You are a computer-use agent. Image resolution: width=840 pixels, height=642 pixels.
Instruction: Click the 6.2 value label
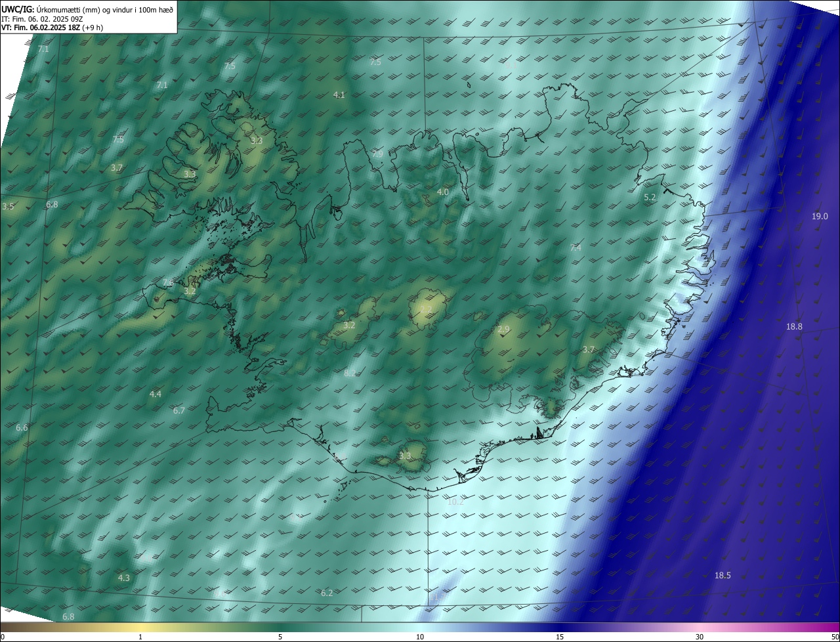327,593
